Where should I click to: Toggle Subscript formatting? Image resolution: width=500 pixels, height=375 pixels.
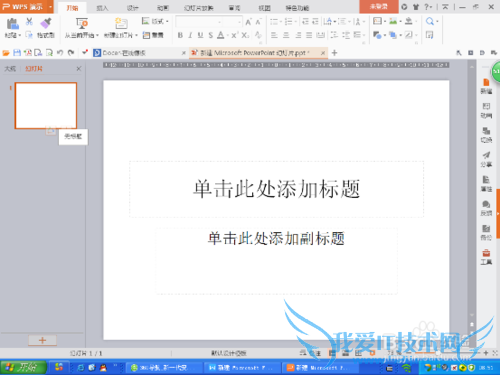click(x=245, y=35)
